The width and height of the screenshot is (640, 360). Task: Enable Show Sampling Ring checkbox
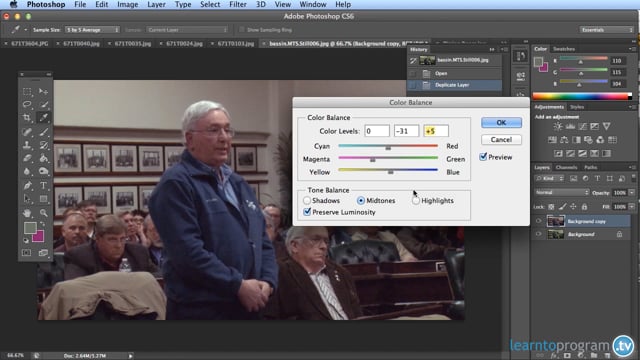(x=242, y=29)
